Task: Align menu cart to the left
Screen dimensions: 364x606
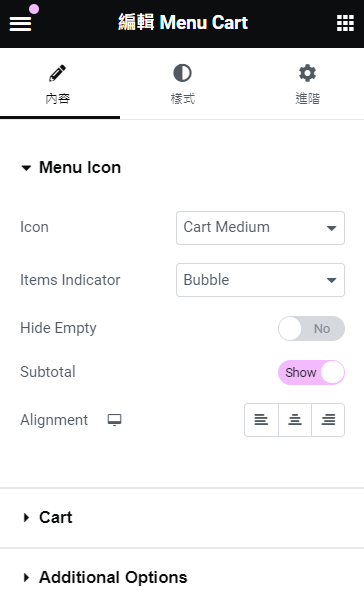Action: point(261,420)
